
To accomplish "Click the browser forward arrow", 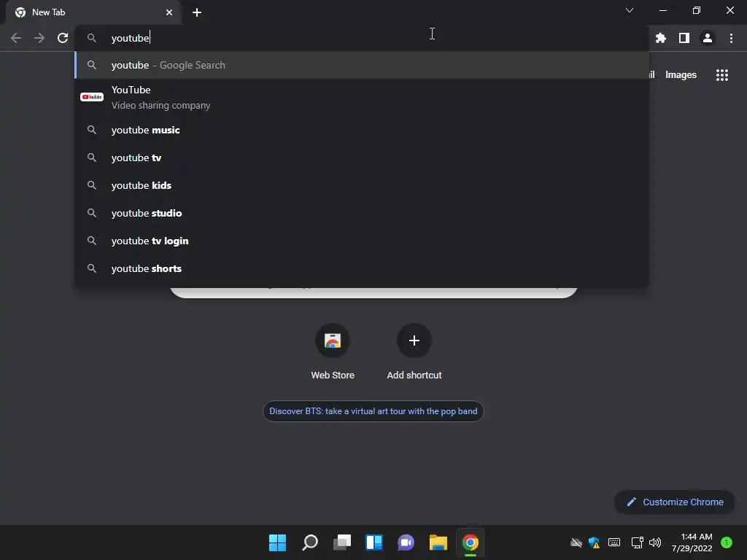I will tap(39, 38).
